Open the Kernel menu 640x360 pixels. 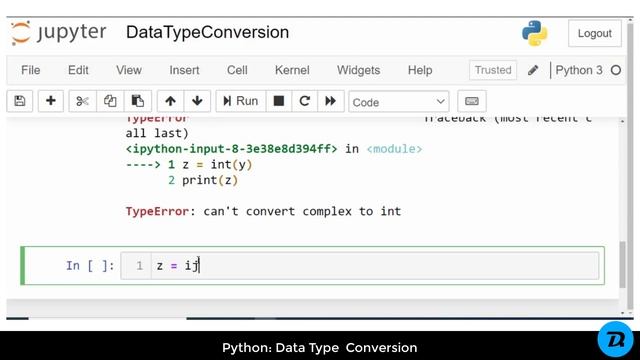tap(292, 70)
